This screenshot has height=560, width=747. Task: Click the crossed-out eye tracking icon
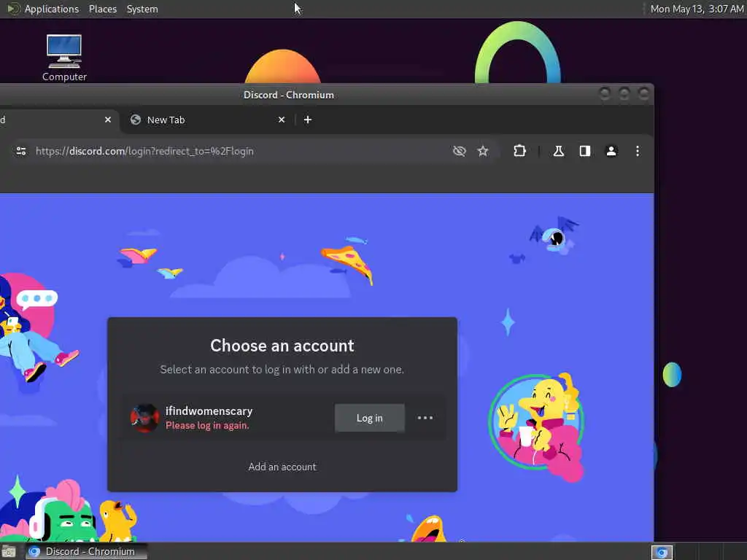coord(460,151)
